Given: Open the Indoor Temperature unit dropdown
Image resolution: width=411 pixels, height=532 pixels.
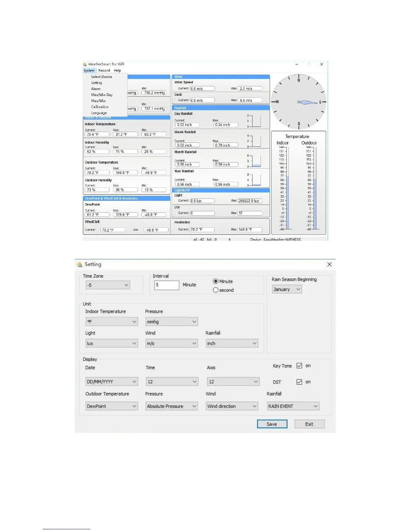Looking at the screenshot, I should [x=111, y=322].
